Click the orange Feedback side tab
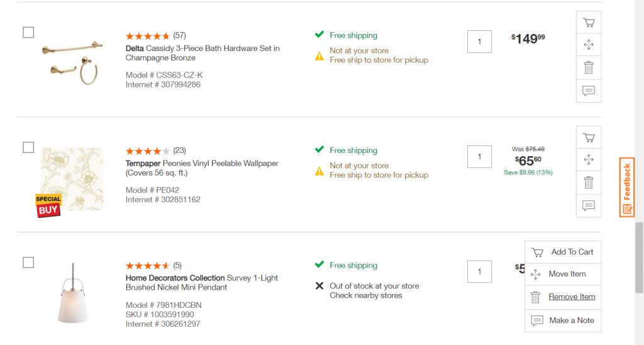 pyautogui.click(x=627, y=187)
